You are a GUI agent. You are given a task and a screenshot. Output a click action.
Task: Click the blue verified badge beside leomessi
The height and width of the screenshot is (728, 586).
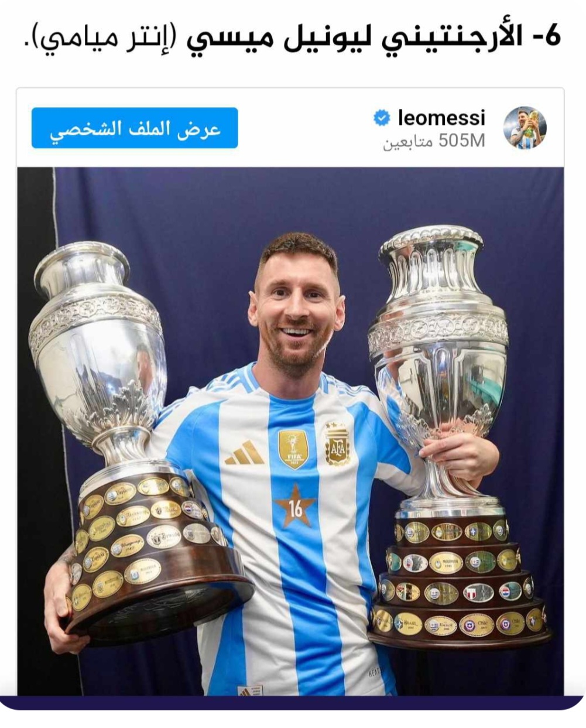coord(382,118)
